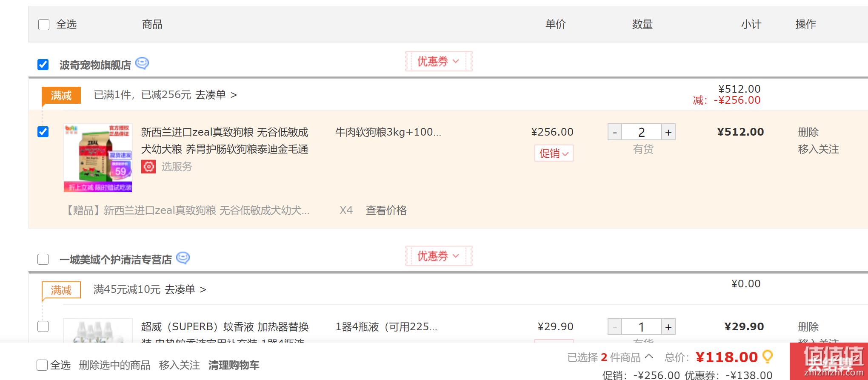Open the zeal 真致狗粮 product title

(x=225, y=141)
